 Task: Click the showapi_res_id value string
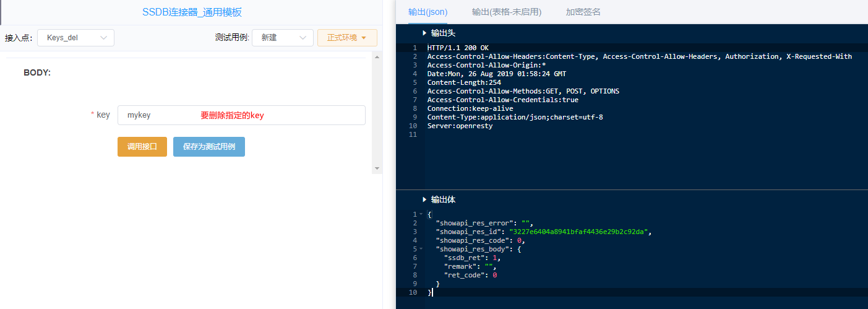click(x=578, y=232)
